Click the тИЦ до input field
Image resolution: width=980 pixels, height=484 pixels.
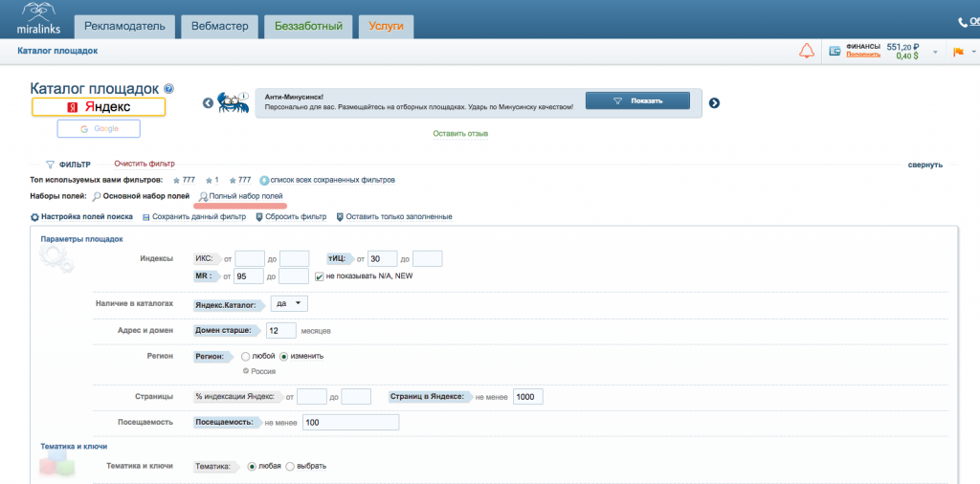[428, 258]
